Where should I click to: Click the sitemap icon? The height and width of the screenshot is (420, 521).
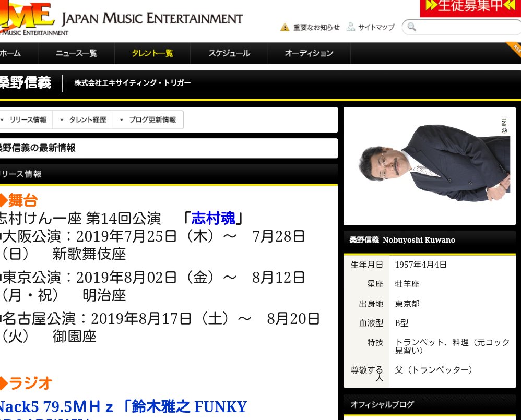pyautogui.click(x=350, y=27)
